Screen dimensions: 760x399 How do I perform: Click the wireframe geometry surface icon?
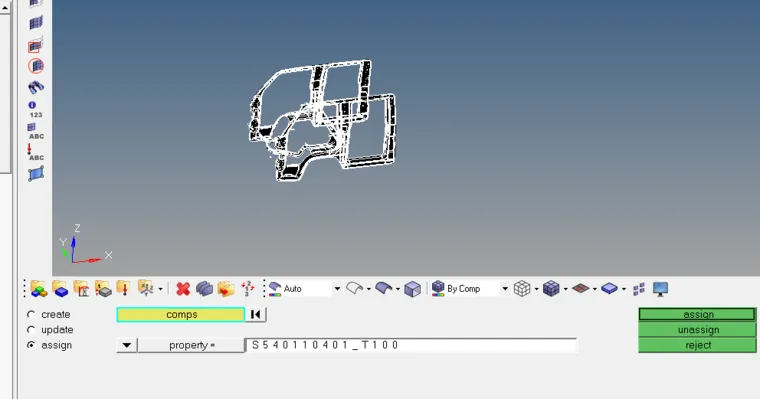[x=354, y=289]
